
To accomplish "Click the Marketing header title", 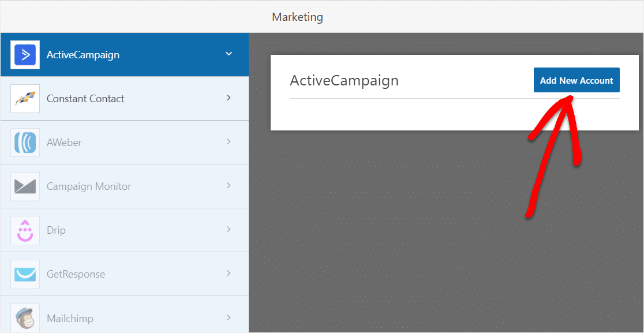I will pyautogui.click(x=297, y=17).
